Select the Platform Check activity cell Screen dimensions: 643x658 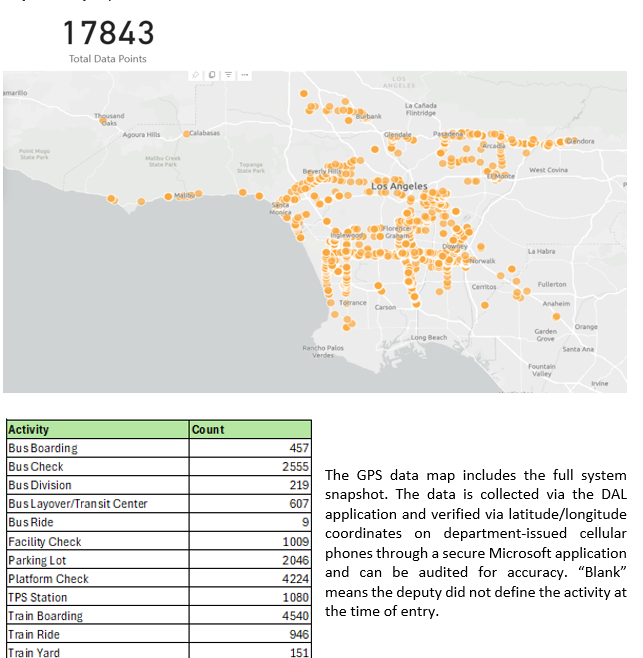48,578
